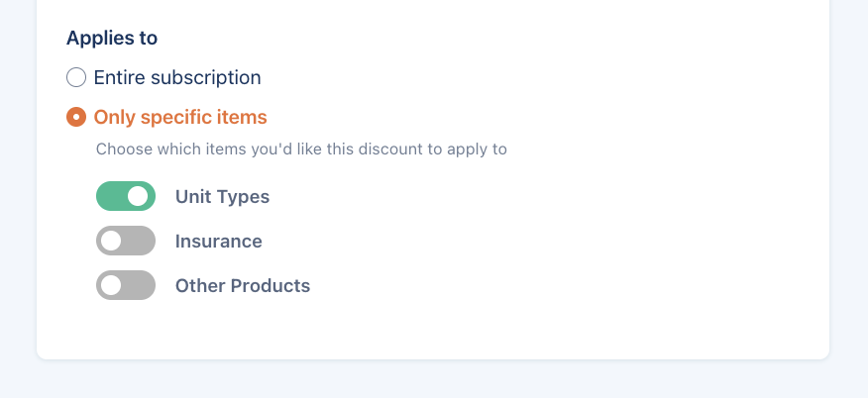Click the Other Products label text
This screenshot has width=868, height=398.
[243, 285]
